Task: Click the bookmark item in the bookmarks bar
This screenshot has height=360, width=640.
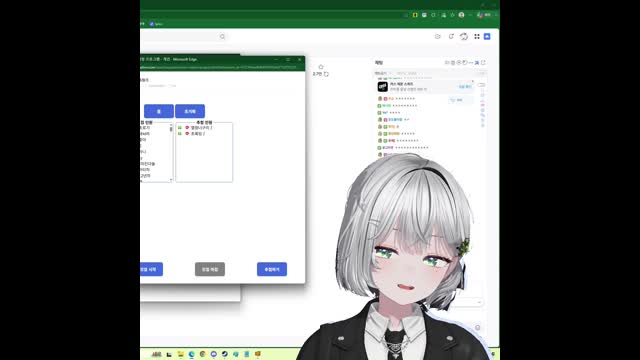Action: (x=156, y=24)
